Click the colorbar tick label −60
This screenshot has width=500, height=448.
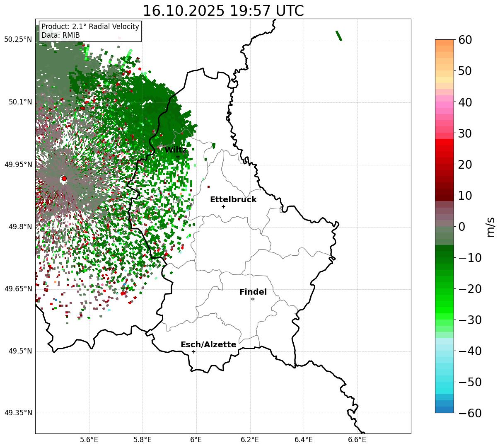470,413
